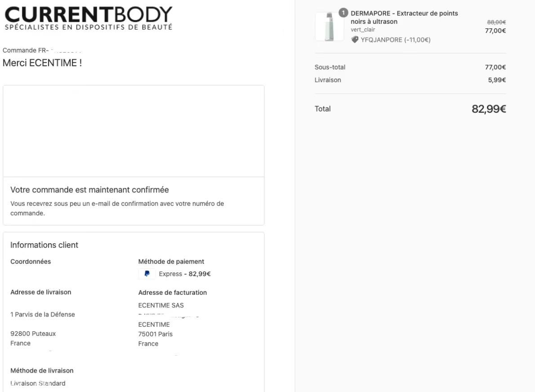This screenshot has width=535, height=392.
Task: Select the billing name ECENTIME SAS
Action: [x=161, y=305]
